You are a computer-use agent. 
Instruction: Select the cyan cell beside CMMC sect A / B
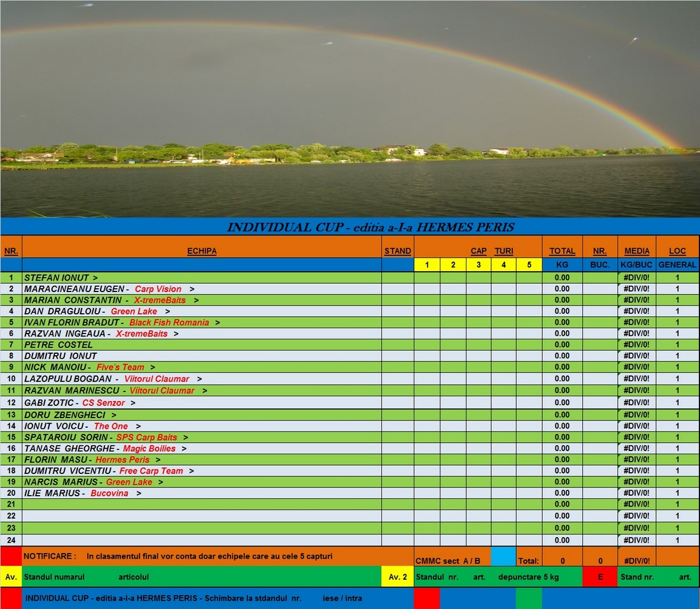tap(502, 561)
